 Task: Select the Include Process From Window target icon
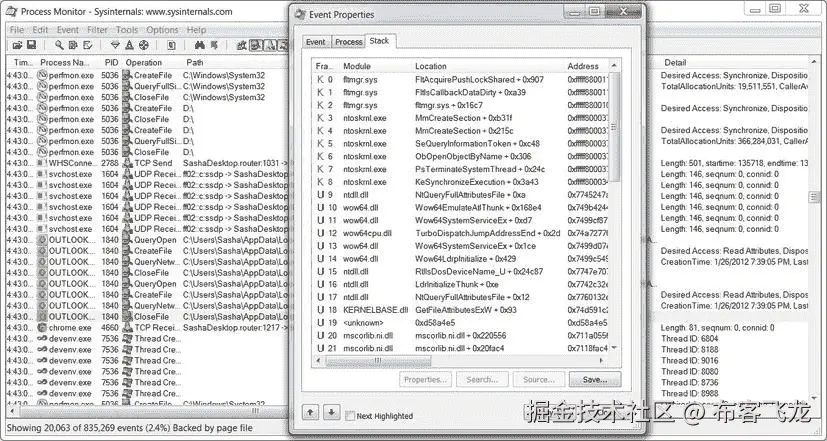(143, 45)
